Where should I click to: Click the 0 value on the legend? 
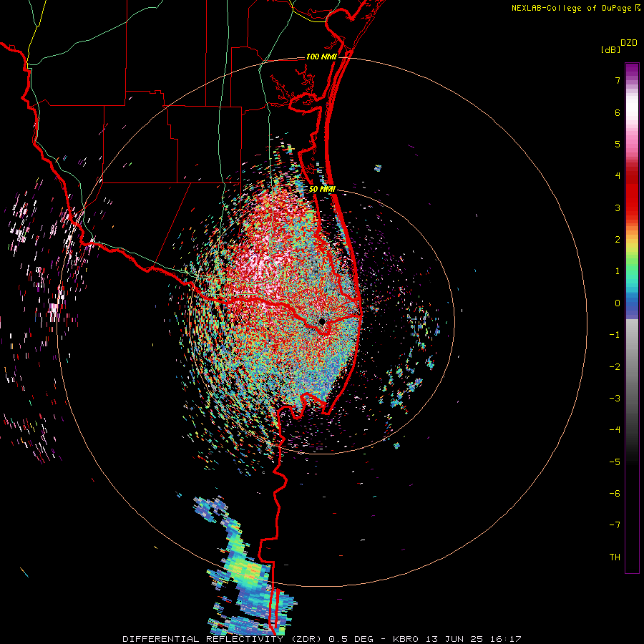(618, 303)
